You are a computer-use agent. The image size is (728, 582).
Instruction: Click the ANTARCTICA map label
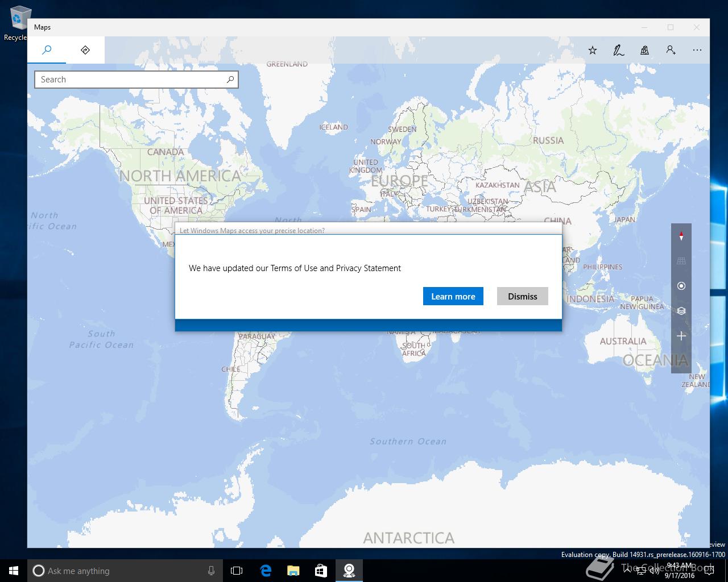point(409,538)
